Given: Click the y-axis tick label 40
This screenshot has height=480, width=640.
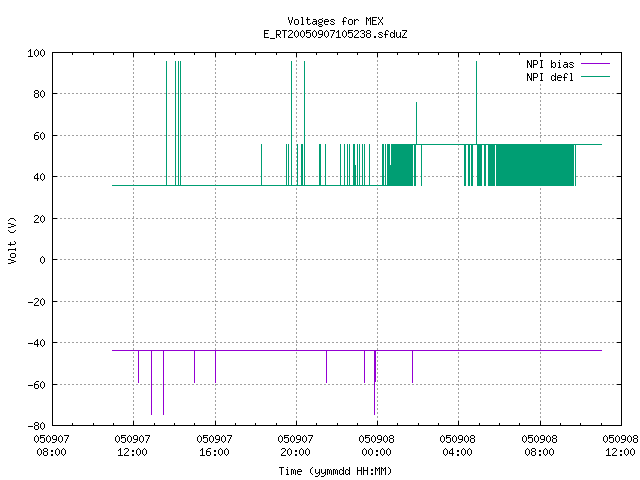Looking at the screenshot, I should pyautogui.click(x=39, y=177).
